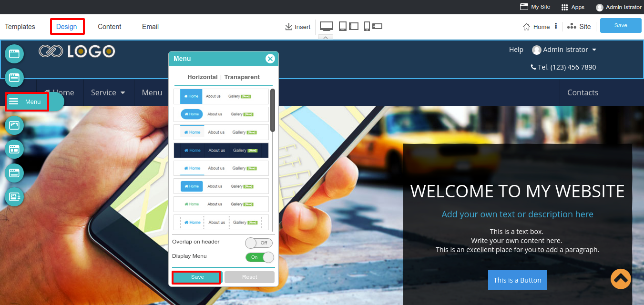Click the website LOGO image

[x=77, y=51]
